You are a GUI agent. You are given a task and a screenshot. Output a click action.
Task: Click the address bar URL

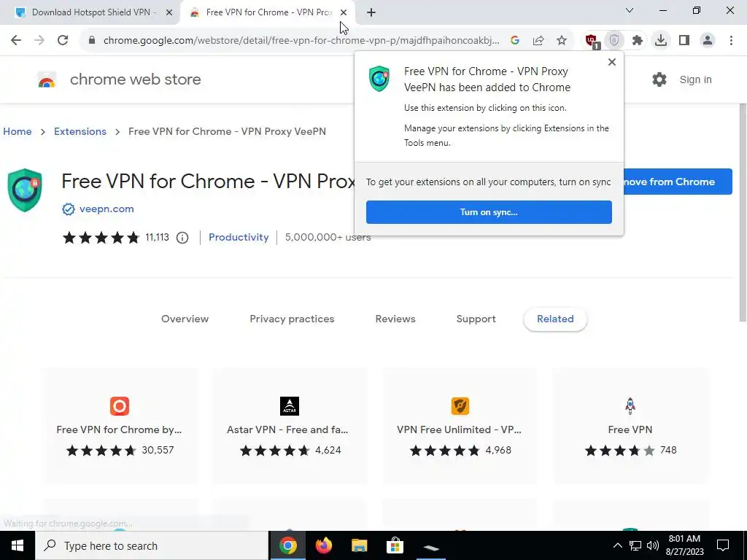[x=301, y=41]
